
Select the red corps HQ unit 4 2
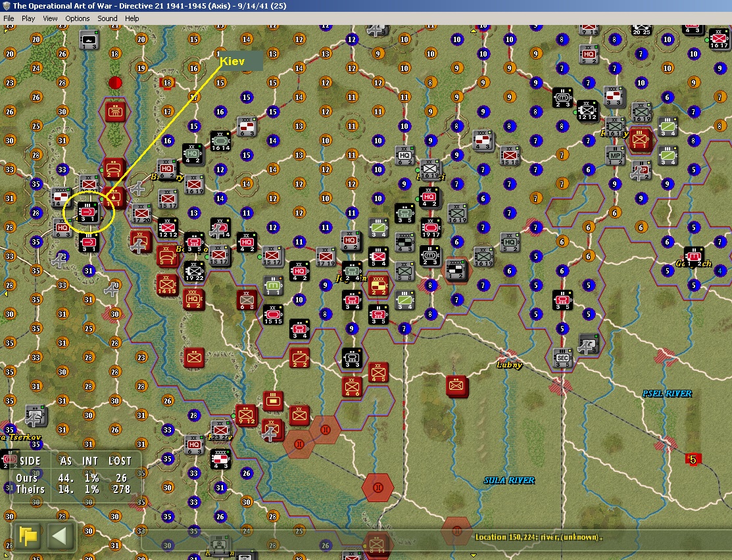coord(193,300)
